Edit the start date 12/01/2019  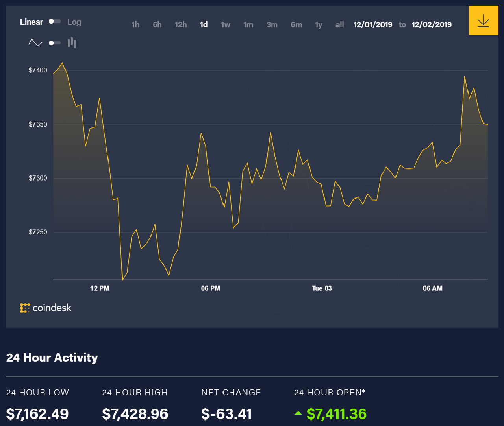373,24
